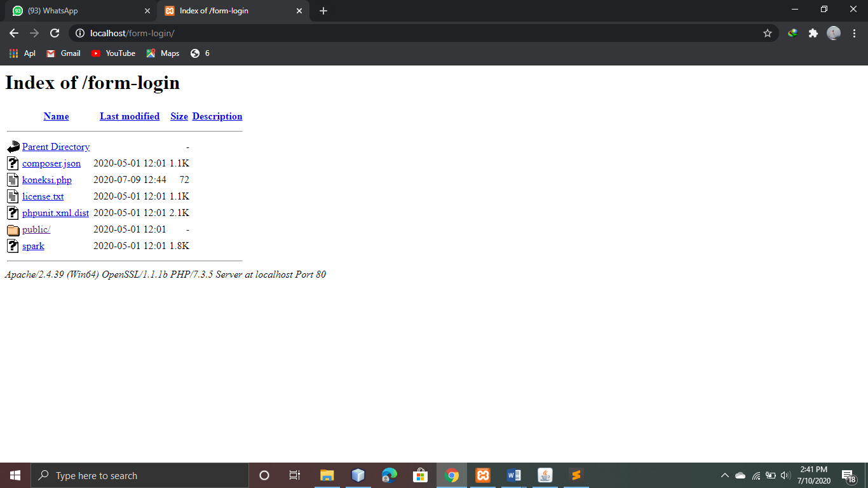Open the Java application taskbar icon

(x=545, y=475)
